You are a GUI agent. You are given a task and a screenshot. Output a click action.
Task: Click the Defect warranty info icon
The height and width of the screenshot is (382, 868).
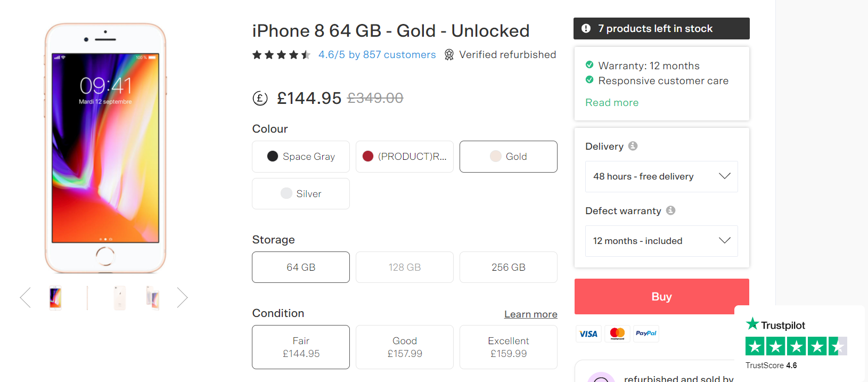pyautogui.click(x=670, y=210)
